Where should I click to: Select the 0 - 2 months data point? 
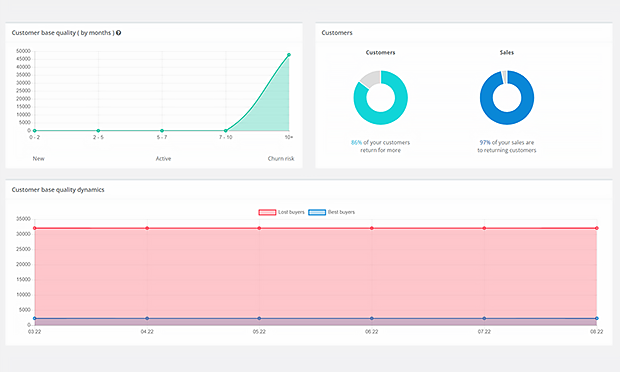[34, 130]
